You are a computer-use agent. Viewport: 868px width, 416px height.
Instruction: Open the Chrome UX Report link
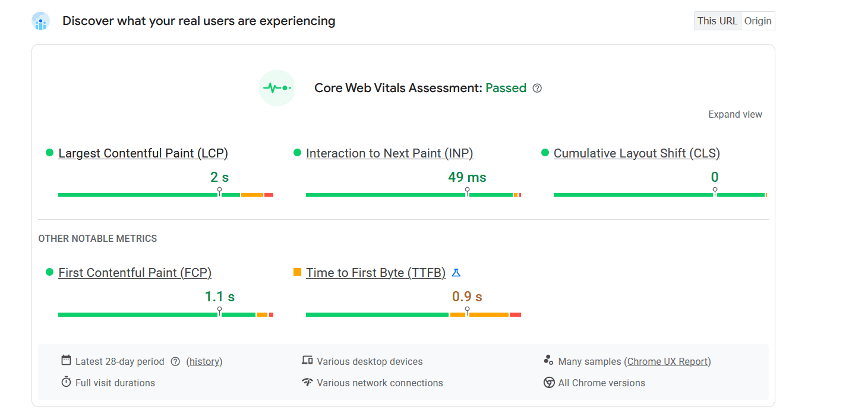[667, 361]
